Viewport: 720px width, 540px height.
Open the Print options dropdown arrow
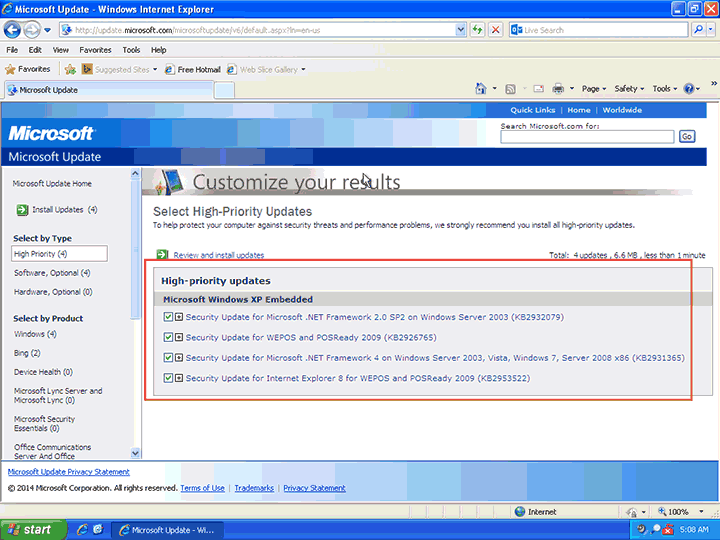point(572,89)
